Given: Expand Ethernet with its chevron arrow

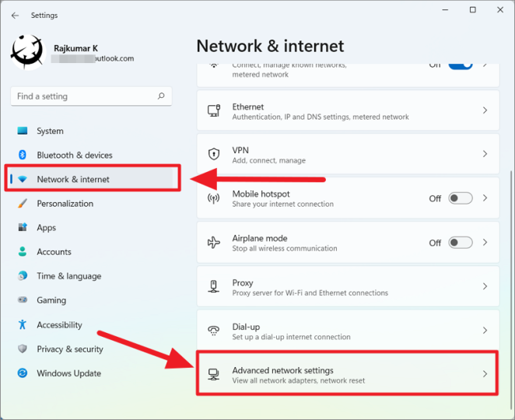Looking at the screenshot, I should pyautogui.click(x=485, y=110).
